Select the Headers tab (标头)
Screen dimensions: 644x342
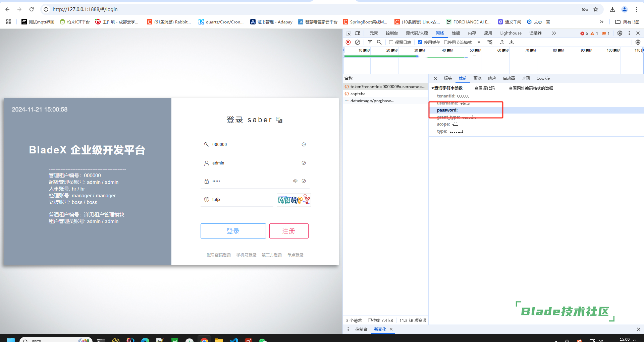point(448,78)
